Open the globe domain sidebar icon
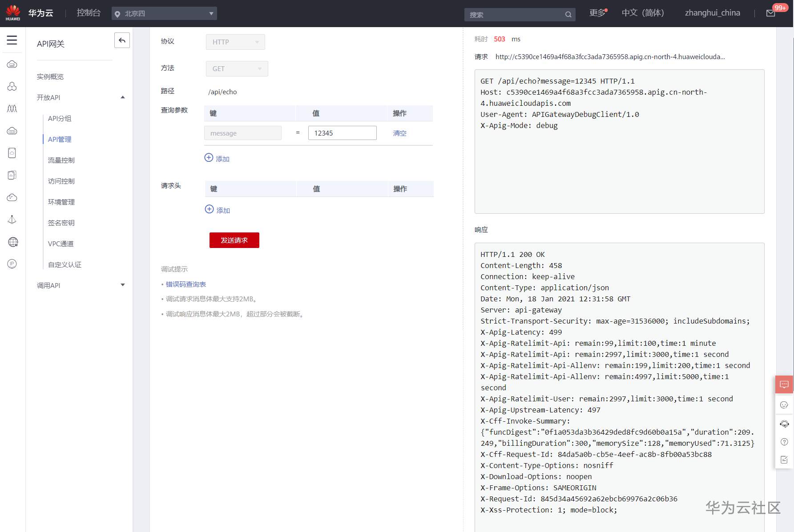This screenshot has width=794, height=532. 13,242
